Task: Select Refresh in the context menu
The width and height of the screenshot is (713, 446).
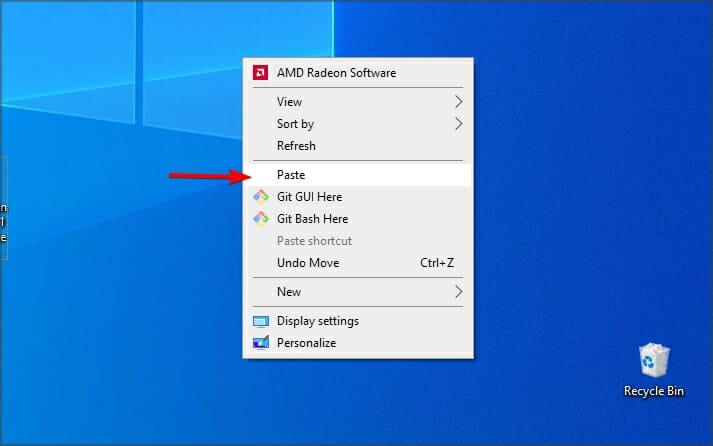Action: [358, 146]
